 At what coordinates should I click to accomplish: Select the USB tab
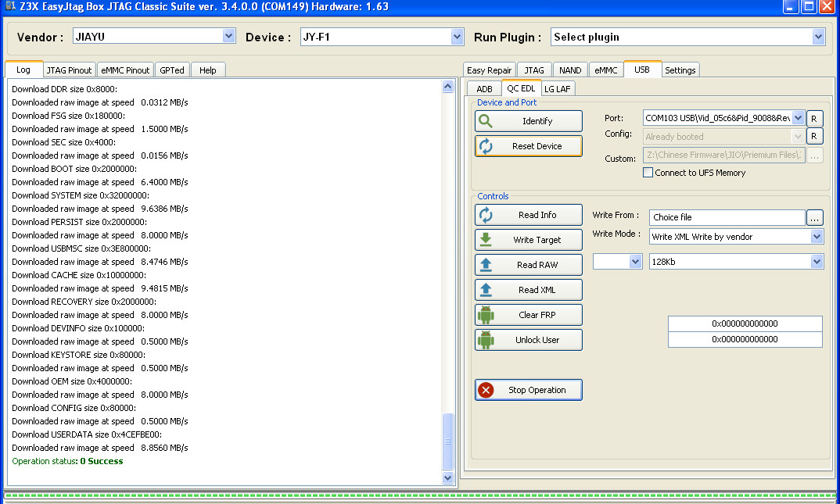pyautogui.click(x=642, y=70)
